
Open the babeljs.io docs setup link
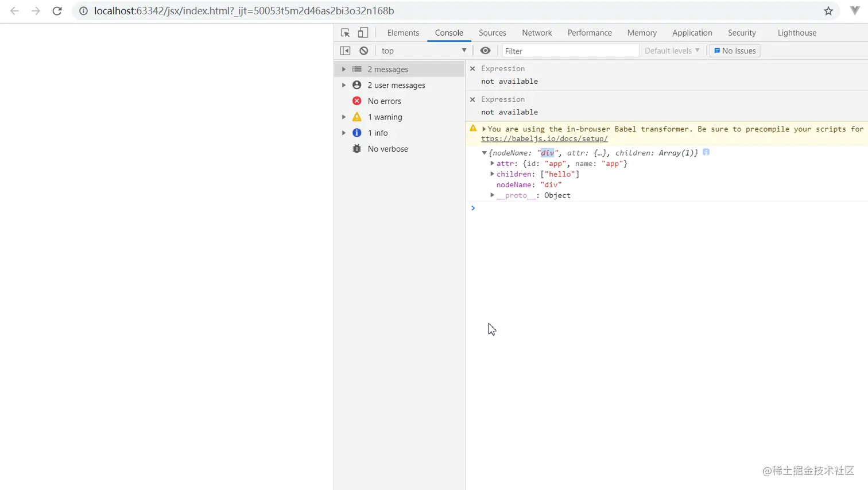[x=544, y=138]
